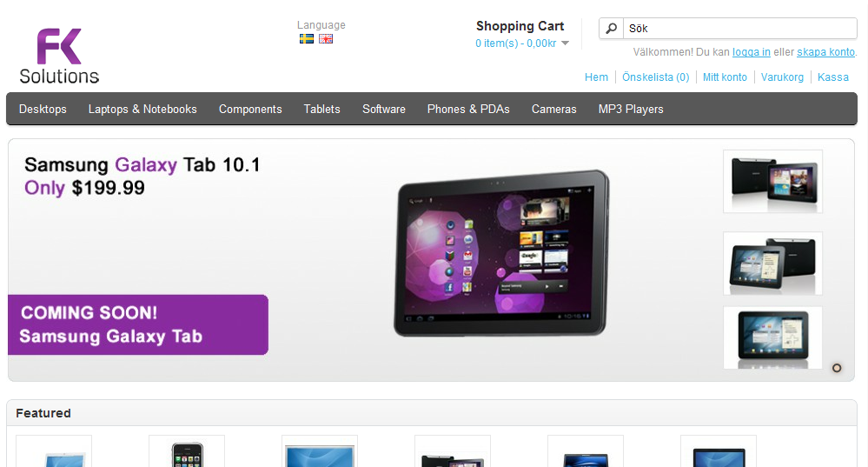
Task: Switch language using the Swedish flag
Action: pyautogui.click(x=307, y=39)
